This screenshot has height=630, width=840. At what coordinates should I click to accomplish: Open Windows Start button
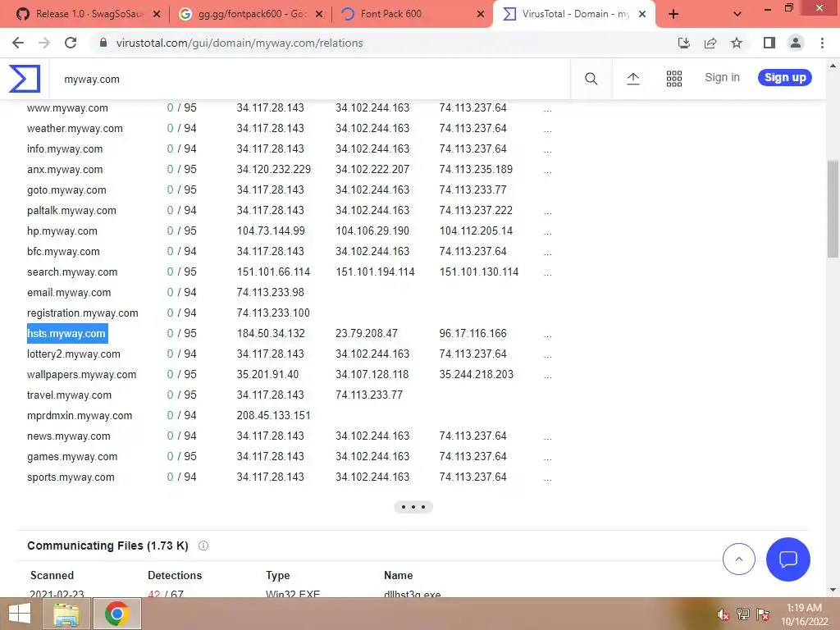[20, 614]
